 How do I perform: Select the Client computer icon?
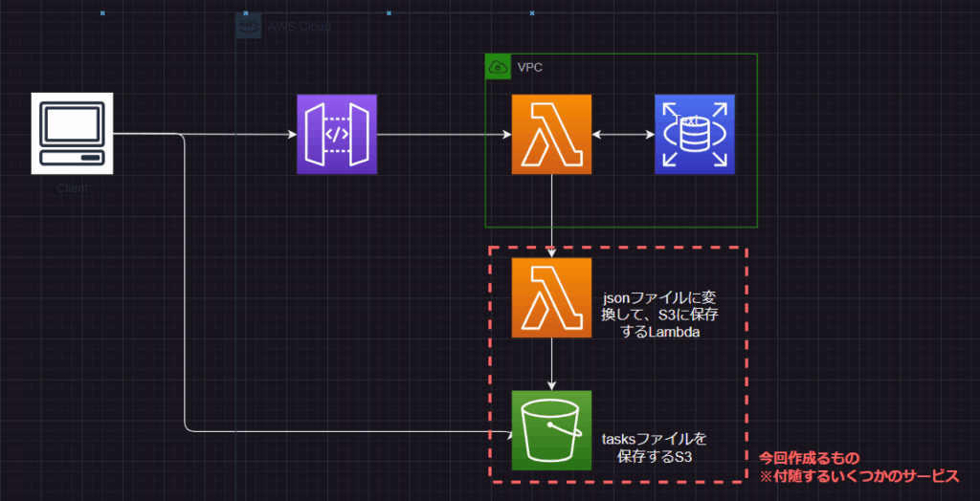(72, 134)
